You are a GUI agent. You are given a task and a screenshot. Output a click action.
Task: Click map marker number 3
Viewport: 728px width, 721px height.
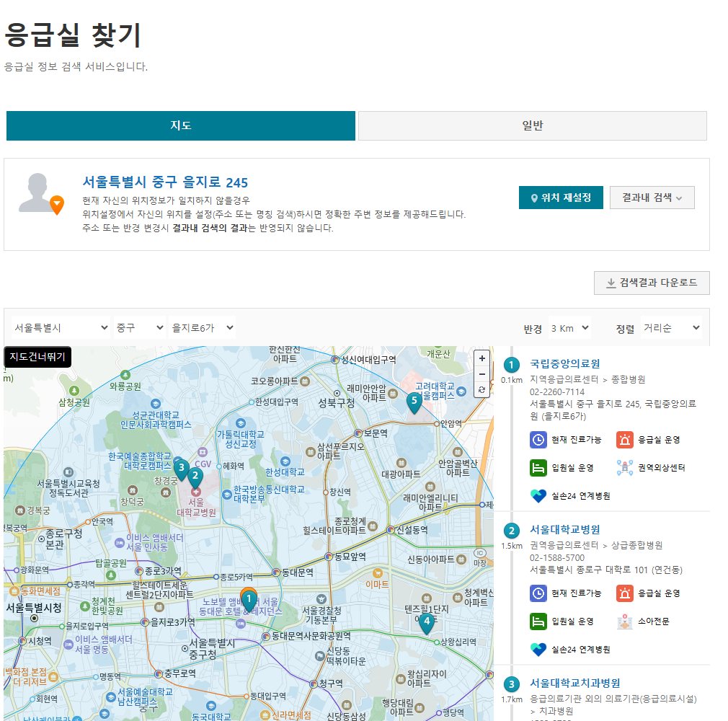182,469
